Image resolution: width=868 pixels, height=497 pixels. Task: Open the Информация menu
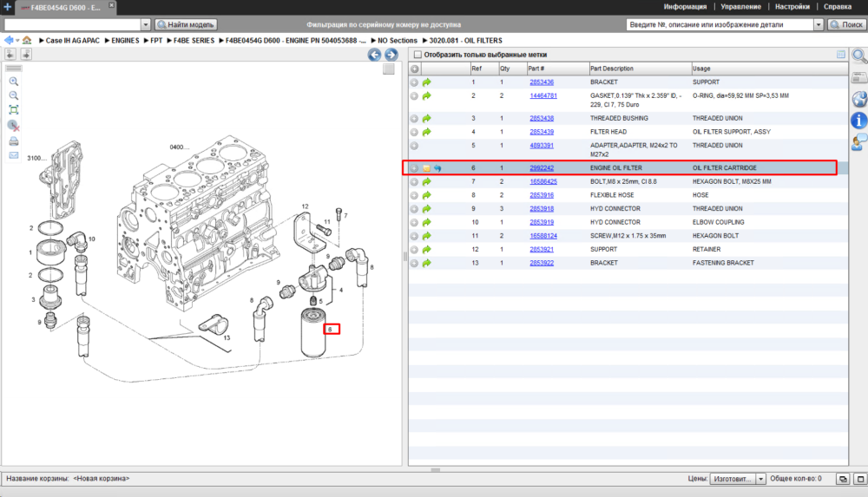(685, 7)
